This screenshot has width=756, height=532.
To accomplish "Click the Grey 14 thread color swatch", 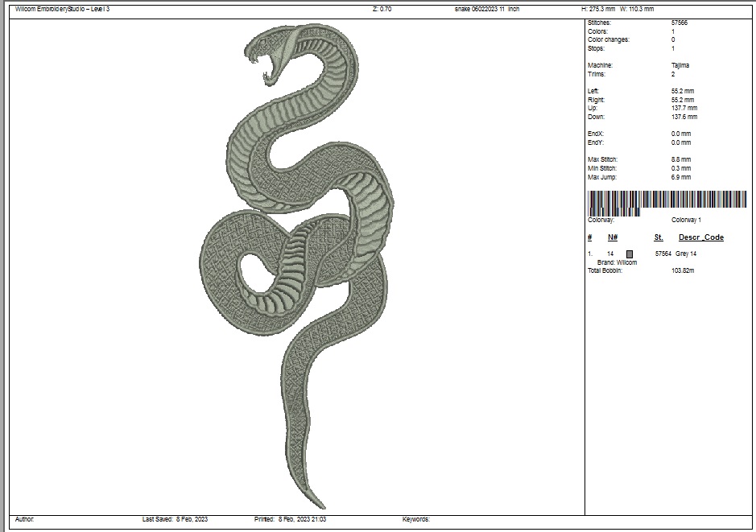I will tap(630, 254).
